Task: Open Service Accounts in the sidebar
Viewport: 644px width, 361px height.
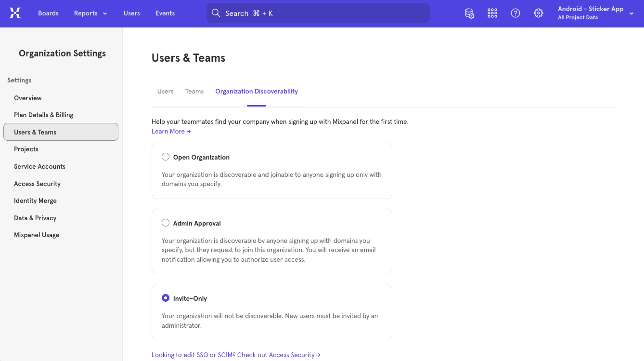Action: point(39,166)
